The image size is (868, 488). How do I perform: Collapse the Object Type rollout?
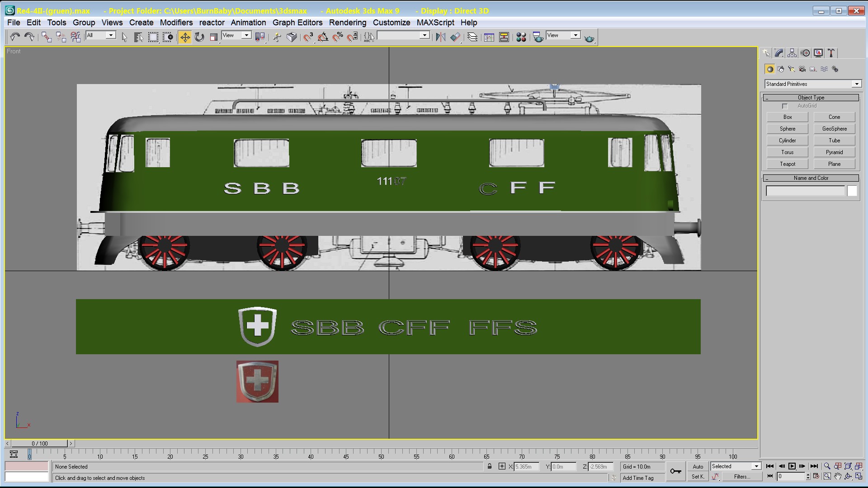pyautogui.click(x=811, y=98)
